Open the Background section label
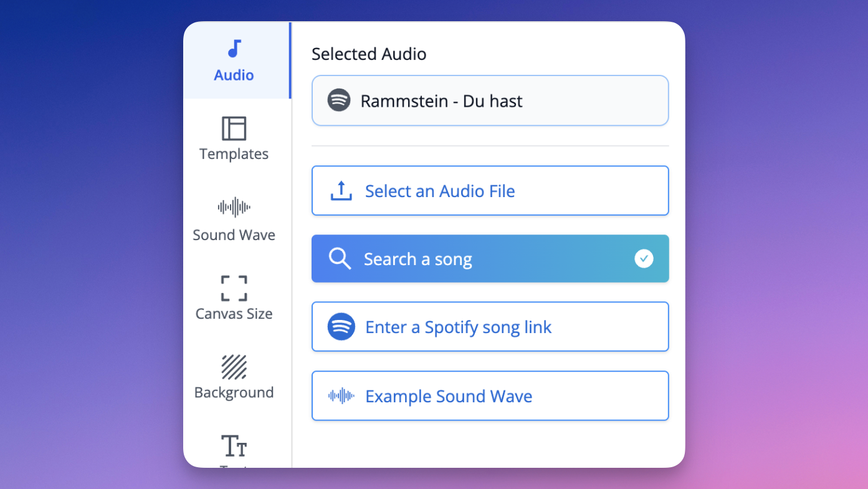This screenshot has width=868, height=489. click(x=234, y=392)
